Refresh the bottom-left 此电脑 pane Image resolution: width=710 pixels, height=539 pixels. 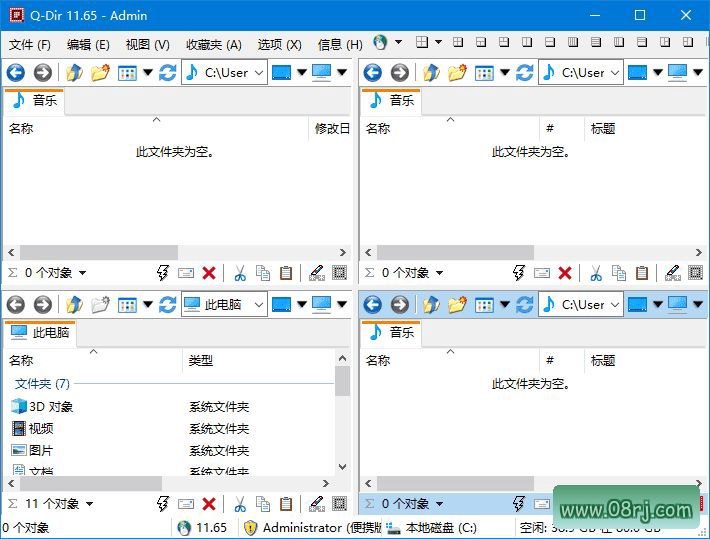(167, 304)
